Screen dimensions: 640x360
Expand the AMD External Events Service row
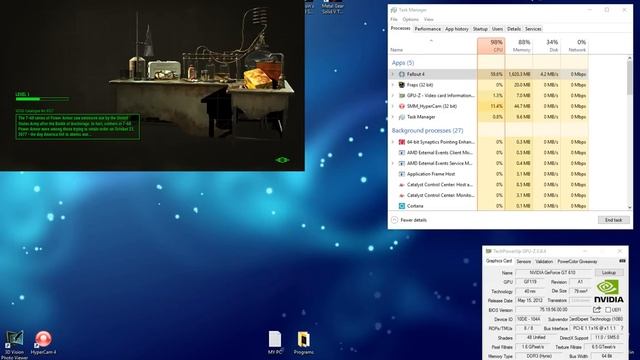click(x=393, y=163)
